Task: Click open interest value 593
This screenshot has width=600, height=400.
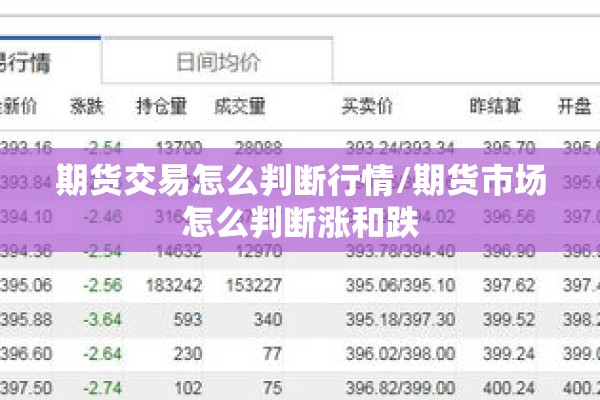Action: [188, 320]
